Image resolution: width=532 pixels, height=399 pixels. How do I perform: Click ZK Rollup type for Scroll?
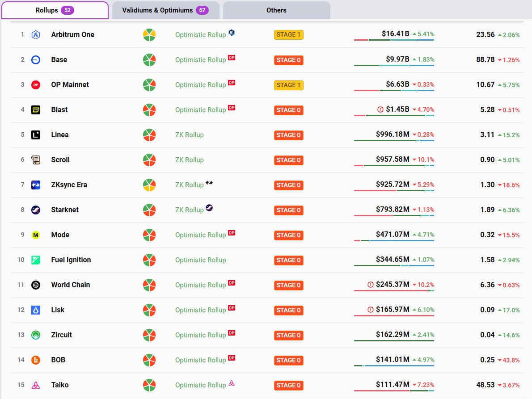(189, 160)
